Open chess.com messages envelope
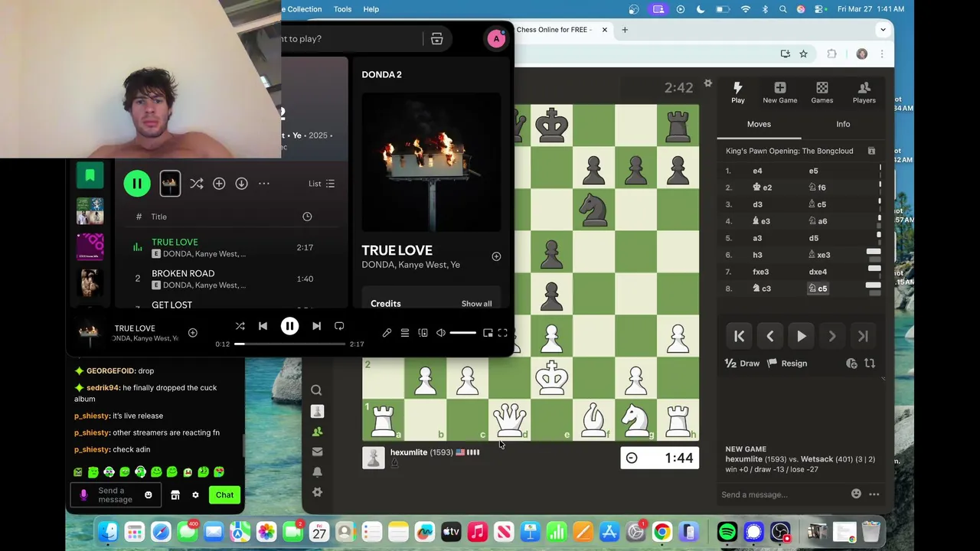Viewport: 980px width, 551px height. coord(317,452)
